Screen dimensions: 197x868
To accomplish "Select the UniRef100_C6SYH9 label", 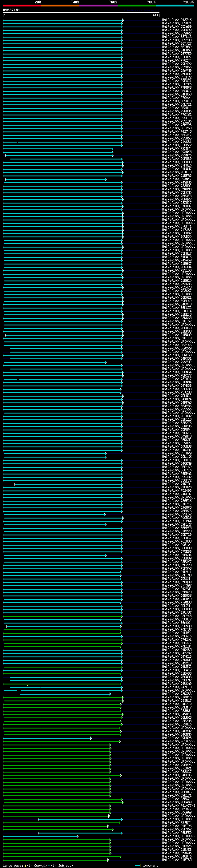I will [x=177, y=40].
